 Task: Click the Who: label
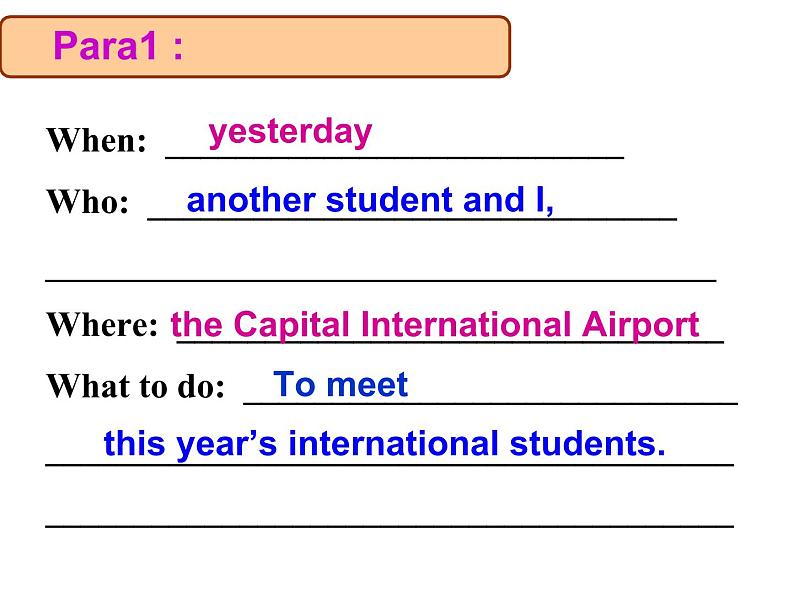88,202
